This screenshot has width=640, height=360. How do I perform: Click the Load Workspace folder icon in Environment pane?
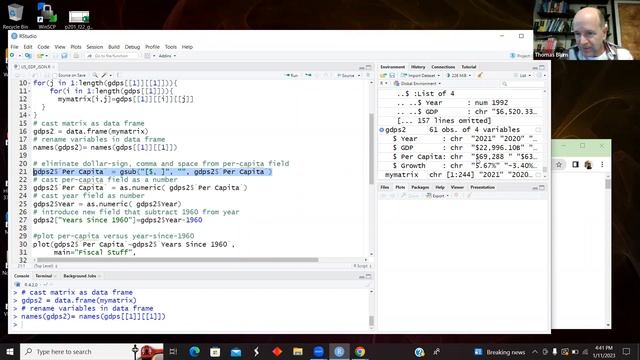[x=383, y=76]
